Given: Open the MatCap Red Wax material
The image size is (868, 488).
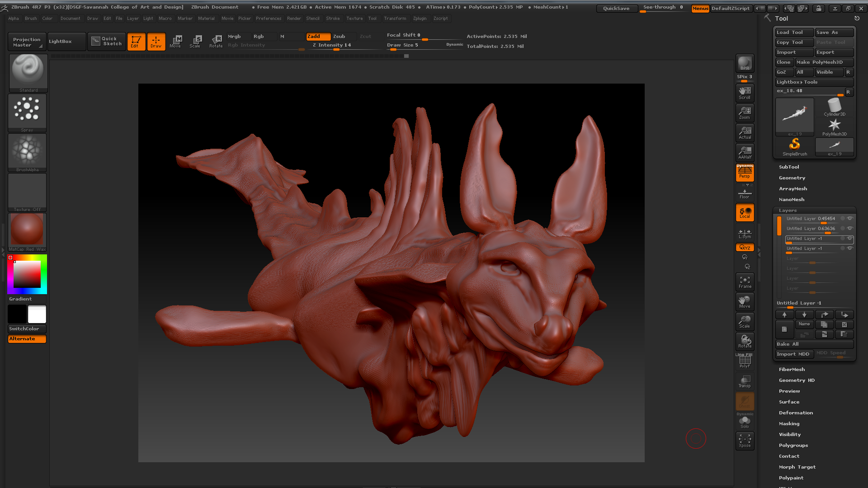Looking at the screenshot, I should pos(27,232).
